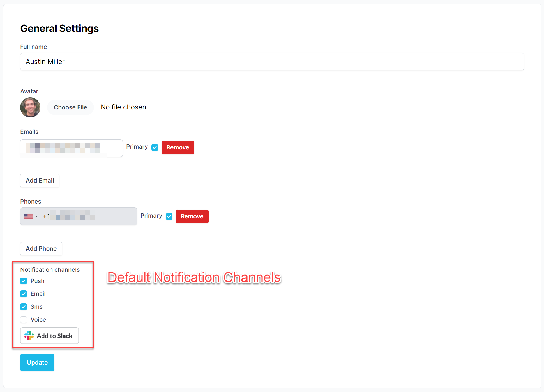Remove the phone number entry
Image resolution: width=544 pixels, height=392 pixels.
pyautogui.click(x=192, y=216)
